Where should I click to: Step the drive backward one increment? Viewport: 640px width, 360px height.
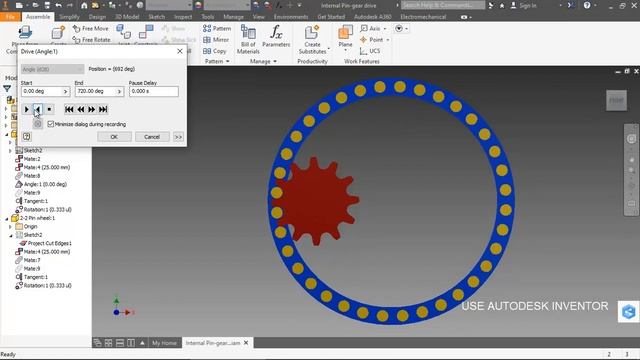(81, 109)
